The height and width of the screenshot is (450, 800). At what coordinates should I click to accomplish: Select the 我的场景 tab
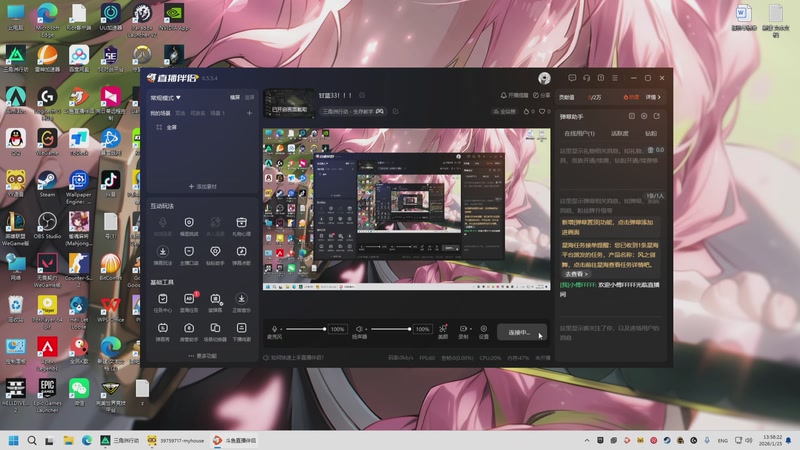click(160, 113)
